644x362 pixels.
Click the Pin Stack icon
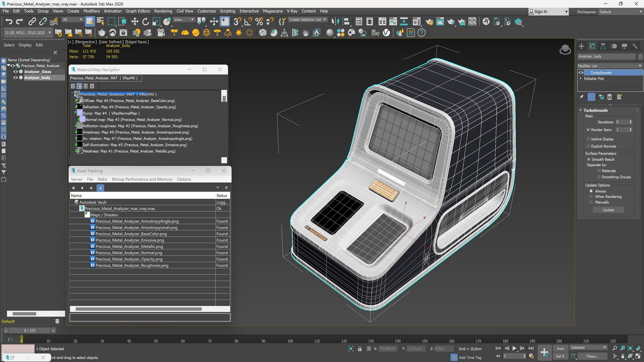[581, 97]
